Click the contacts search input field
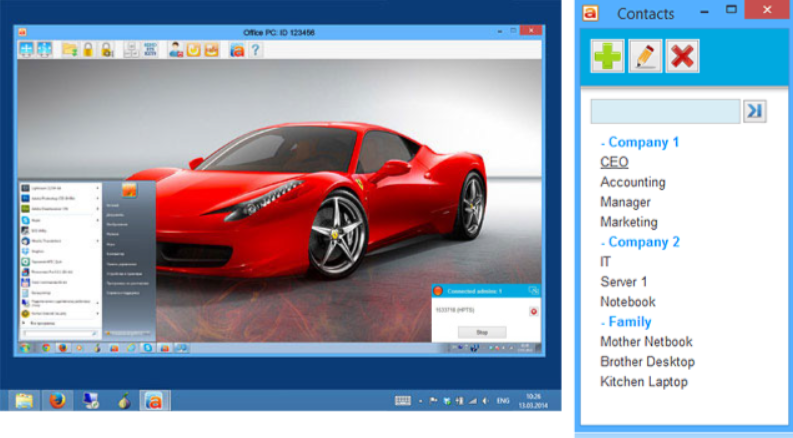This screenshot has width=793, height=438. coord(664,111)
